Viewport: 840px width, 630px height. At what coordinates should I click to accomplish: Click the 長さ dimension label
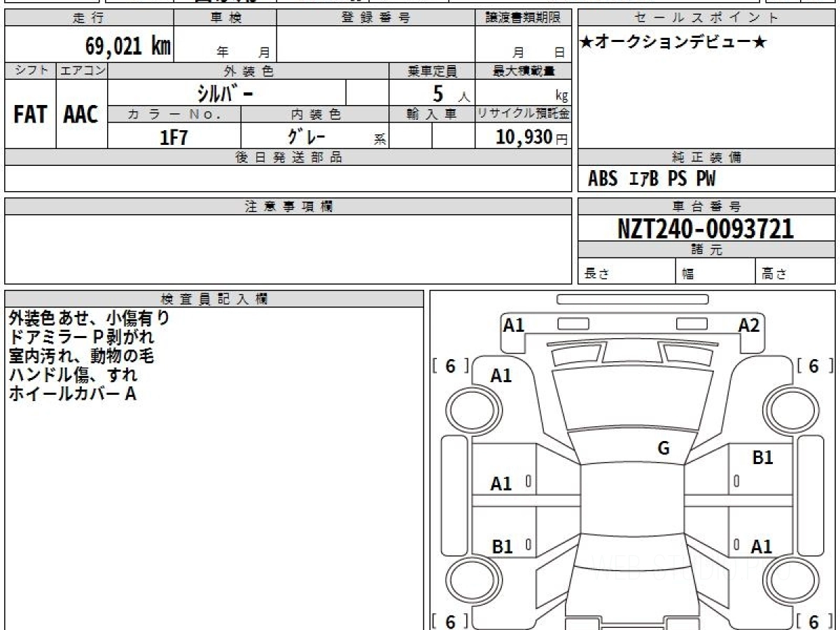tap(596, 274)
